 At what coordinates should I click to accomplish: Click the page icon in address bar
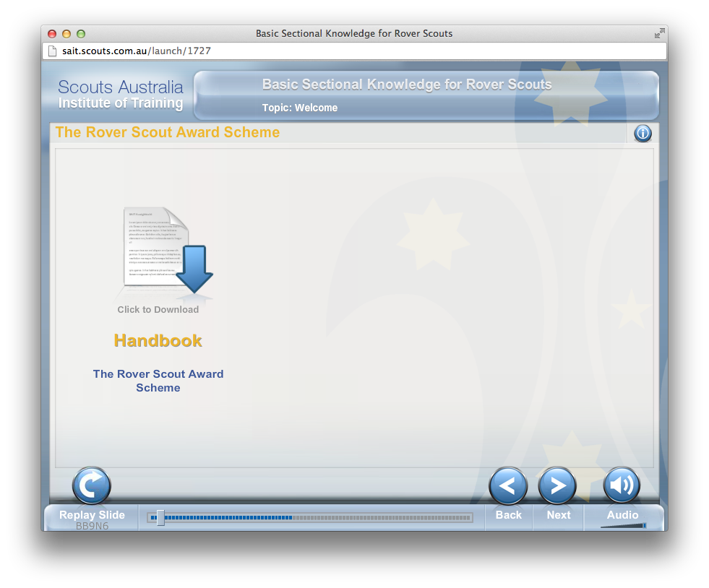pos(53,51)
